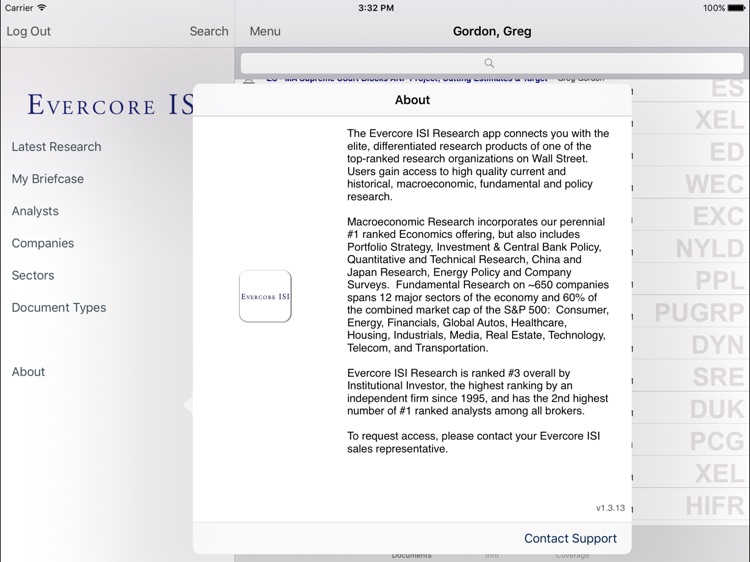Select the NYLD ticker row
Image resolution: width=750 pixels, height=562 pixels.
click(x=691, y=248)
